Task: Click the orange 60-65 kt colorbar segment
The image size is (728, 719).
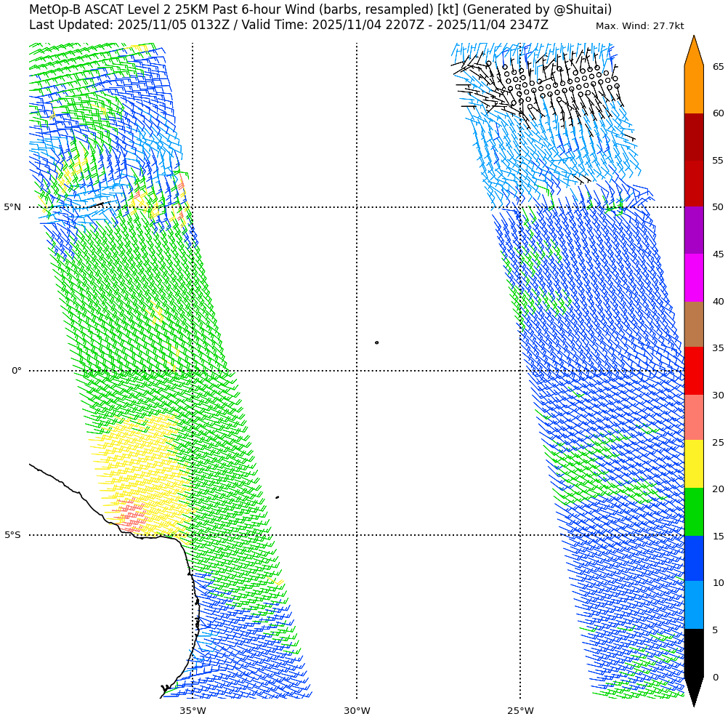Action: click(x=694, y=89)
